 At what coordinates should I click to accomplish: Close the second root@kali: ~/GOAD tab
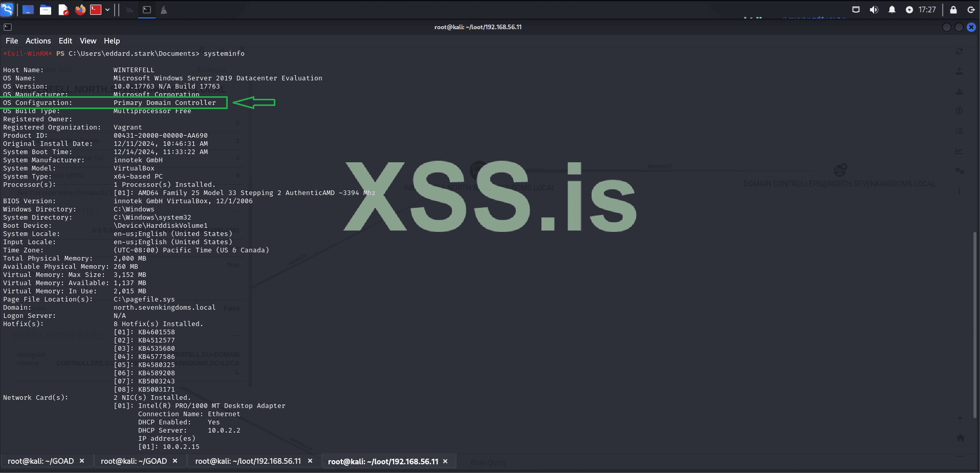pyautogui.click(x=175, y=461)
